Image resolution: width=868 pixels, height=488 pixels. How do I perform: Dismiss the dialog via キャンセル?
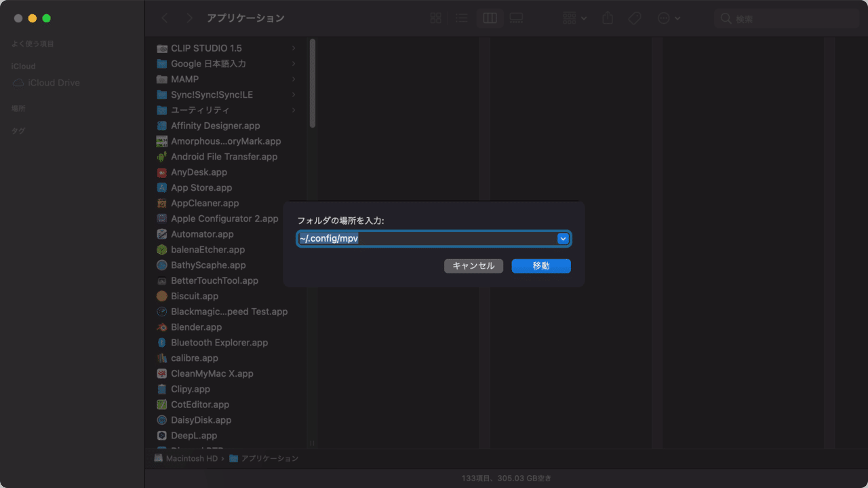click(x=473, y=265)
